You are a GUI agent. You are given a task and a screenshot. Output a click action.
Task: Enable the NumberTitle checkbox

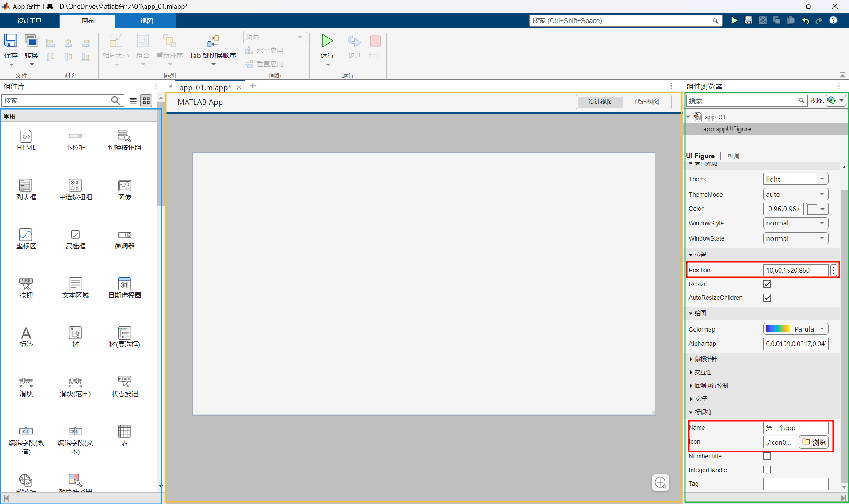click(x=767, y=456)
